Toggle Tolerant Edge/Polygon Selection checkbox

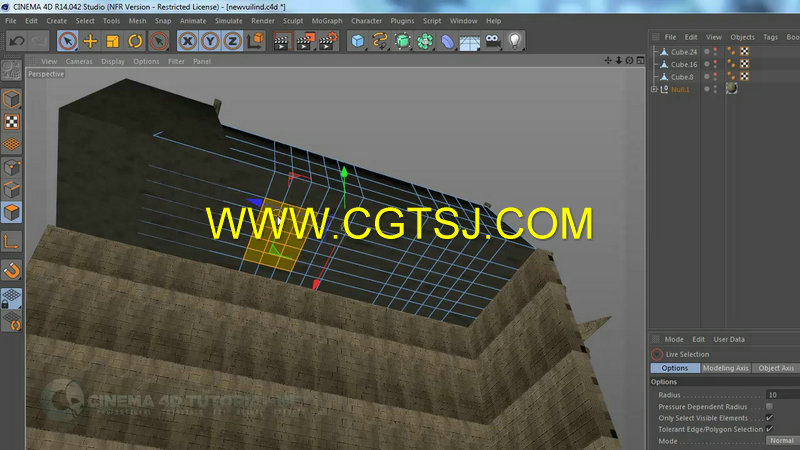[x=769, y=429]
